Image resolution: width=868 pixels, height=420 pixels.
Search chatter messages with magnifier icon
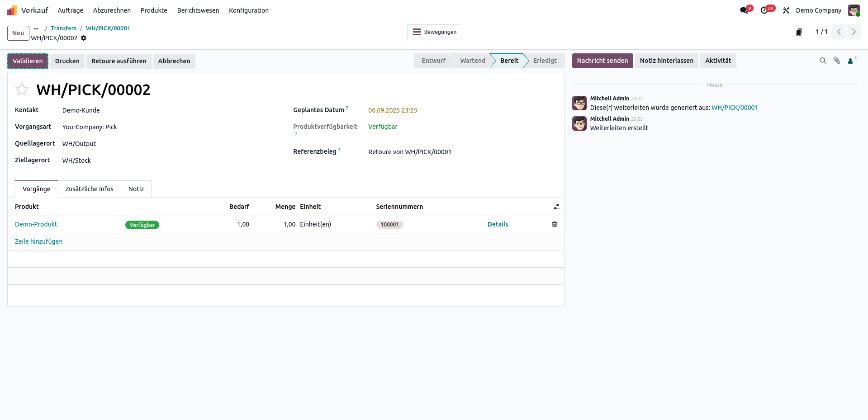pyautogui.click(x=823, y=61)
